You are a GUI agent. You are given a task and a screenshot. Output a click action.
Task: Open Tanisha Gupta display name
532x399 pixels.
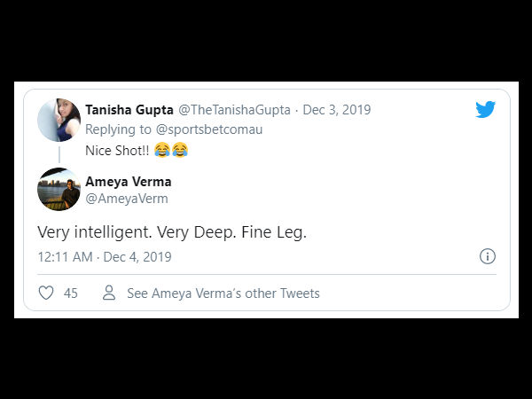tap(129, 110)
